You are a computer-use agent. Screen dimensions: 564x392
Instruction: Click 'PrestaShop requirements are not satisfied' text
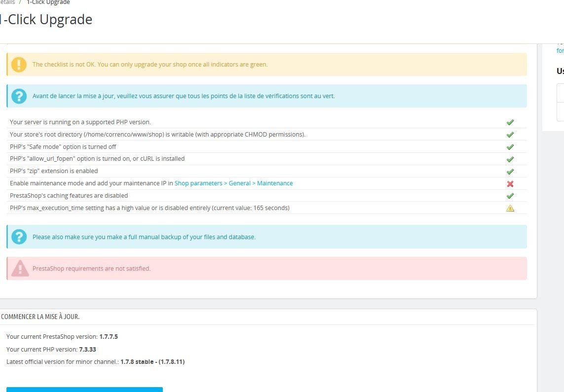(x=91, y=269)
